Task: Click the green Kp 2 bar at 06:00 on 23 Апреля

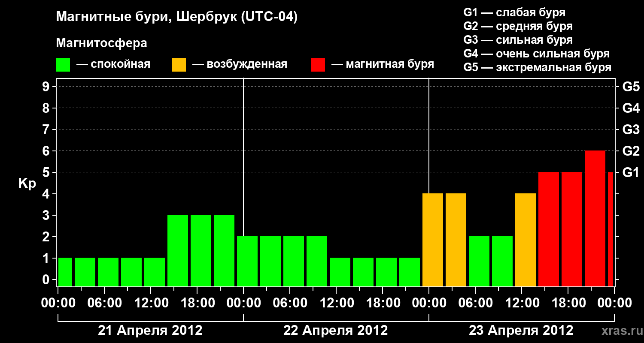Action: click(x=479, y=262)
